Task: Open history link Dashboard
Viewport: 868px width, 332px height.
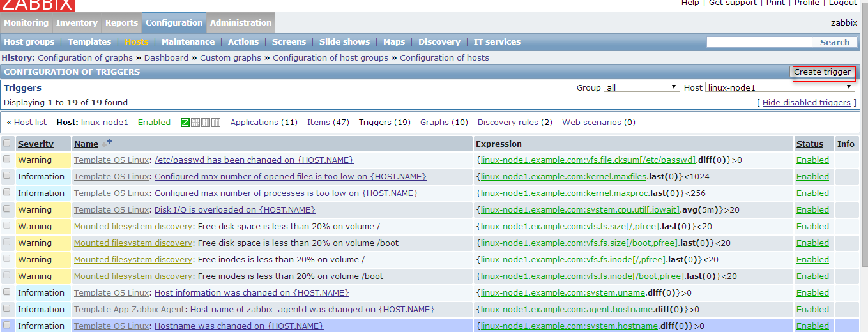Action: pyautogui.click(x=166, y=57)
